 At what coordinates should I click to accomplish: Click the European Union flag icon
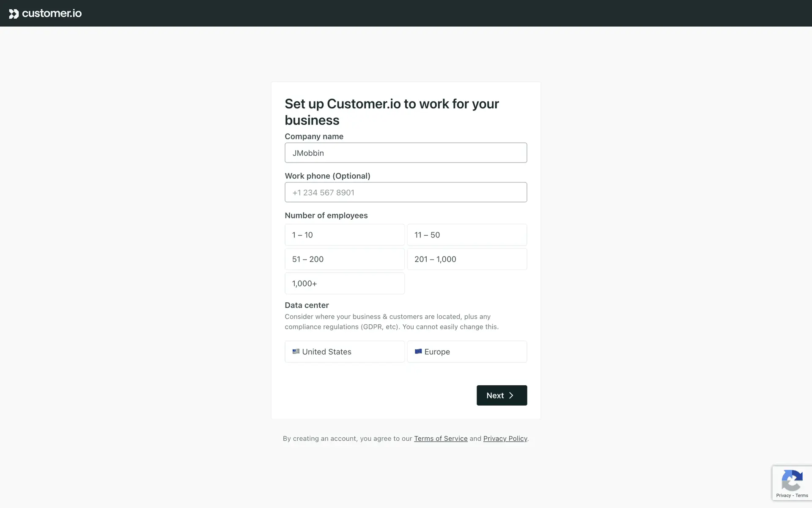coord(418,351)
